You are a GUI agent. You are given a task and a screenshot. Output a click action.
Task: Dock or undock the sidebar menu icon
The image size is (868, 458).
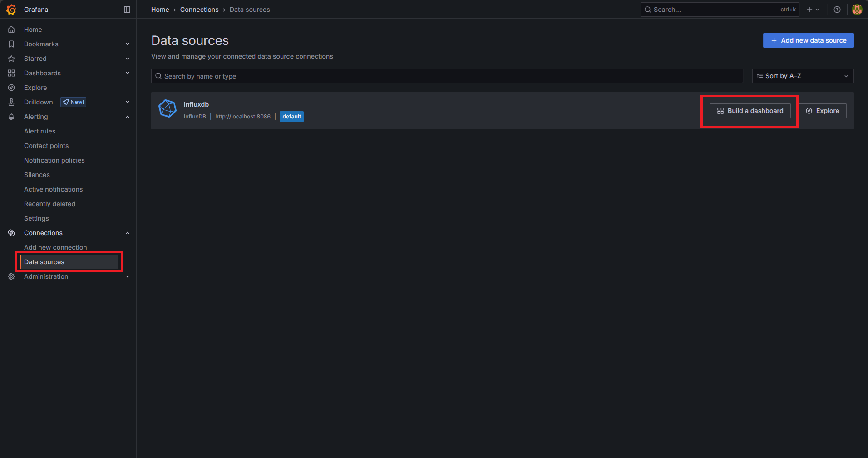(x=127, y=10)
